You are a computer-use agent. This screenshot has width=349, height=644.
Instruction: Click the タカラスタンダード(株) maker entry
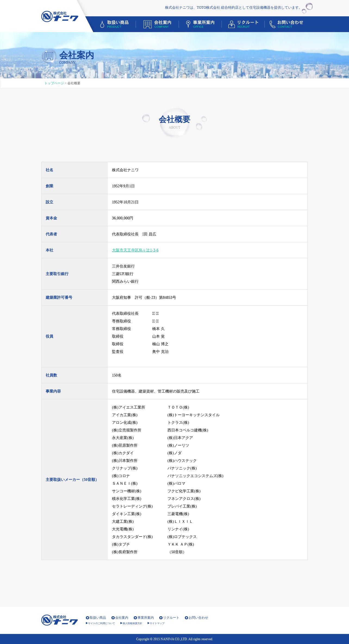click(132, 537)
